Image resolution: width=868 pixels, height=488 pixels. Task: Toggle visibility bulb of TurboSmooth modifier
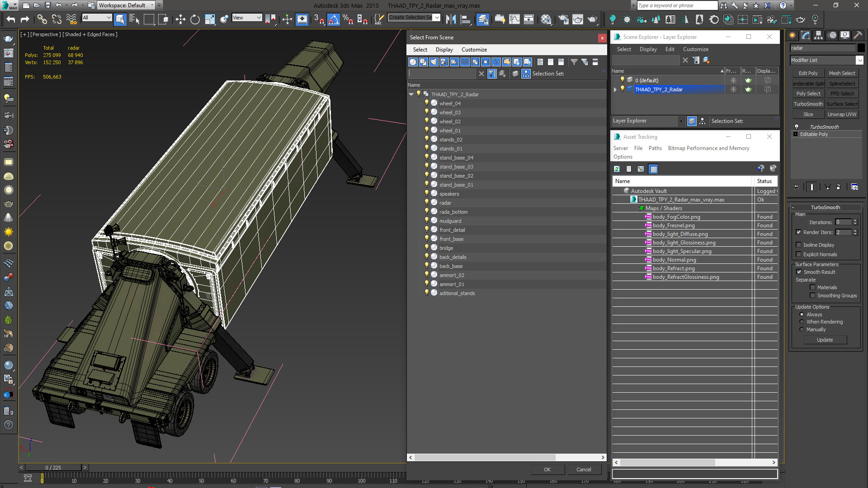(797, 127)
